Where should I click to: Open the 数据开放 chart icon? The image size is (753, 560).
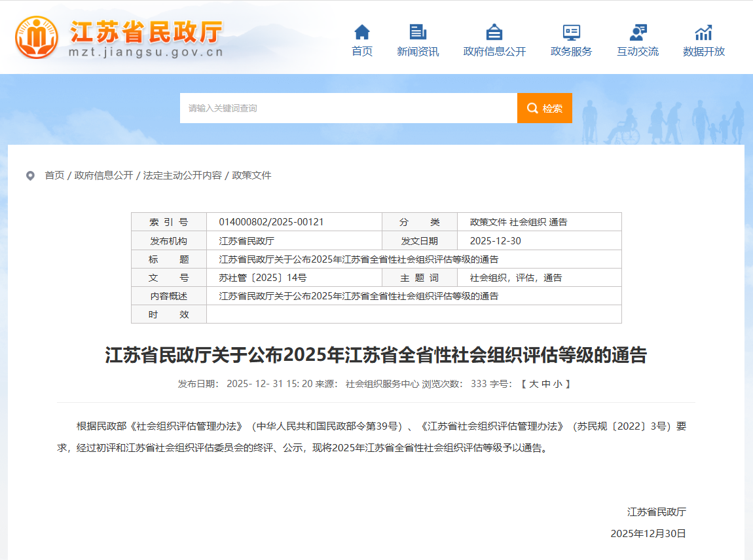704,31
